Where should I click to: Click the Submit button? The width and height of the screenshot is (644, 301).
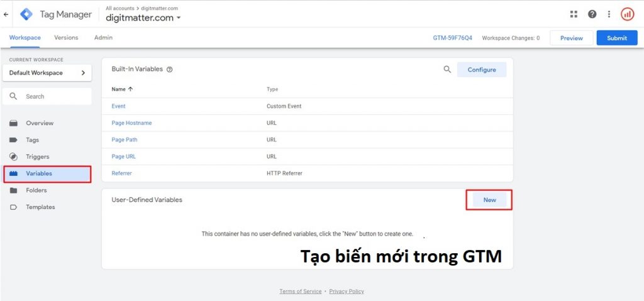[x=616, y=38]
